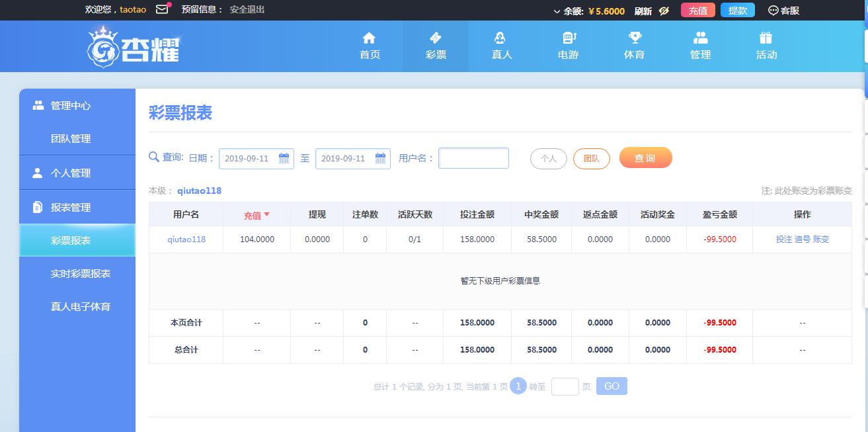The image size is (868, 432).
Task: Open 团队管理 in sidebar
Action: pos(71,139)
